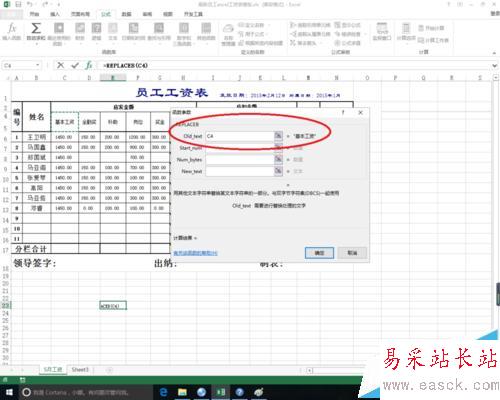Switch to the View ribbon tab
This screenshot has width=500, height=400.
168,14
